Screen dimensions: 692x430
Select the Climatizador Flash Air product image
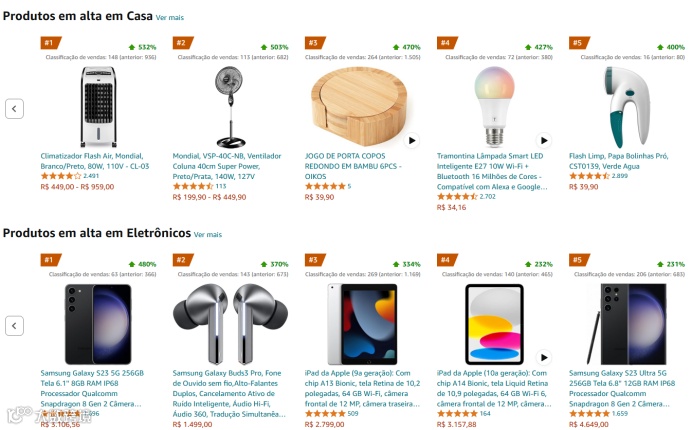pos(98,107)
